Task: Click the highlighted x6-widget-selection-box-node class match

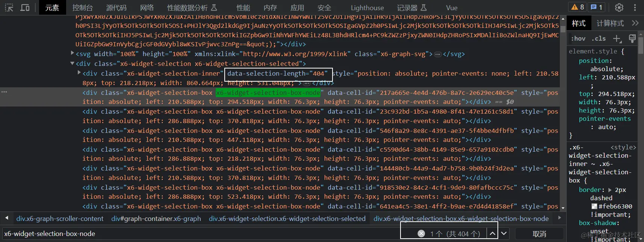Action: pos(268,93)
